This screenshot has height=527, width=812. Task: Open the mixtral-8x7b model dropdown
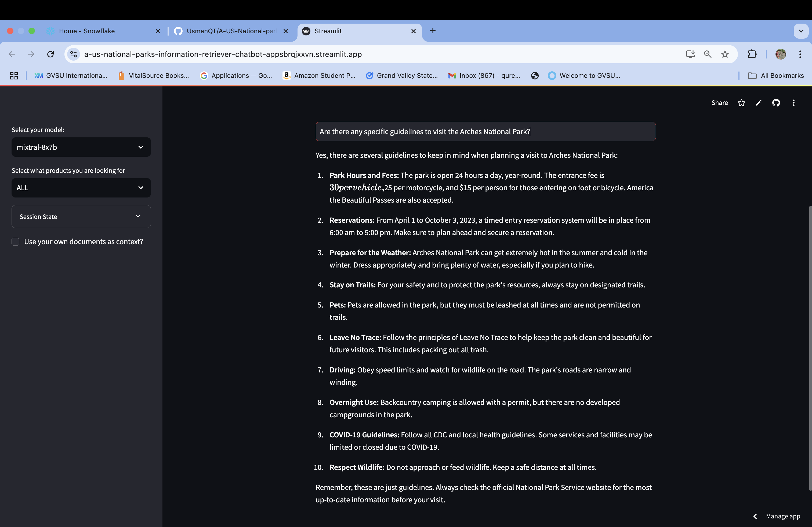coord(81,147)
